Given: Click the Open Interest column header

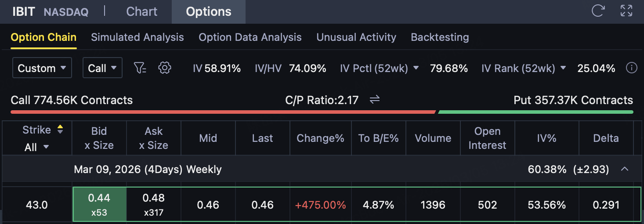Looking at the screenshot, I should [x=487, y=138].
